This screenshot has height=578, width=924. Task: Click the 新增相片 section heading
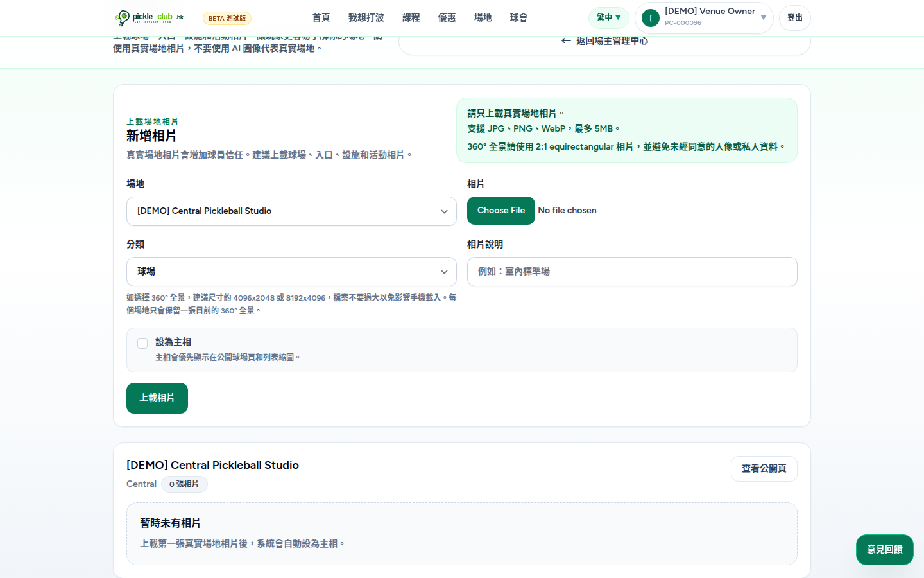point(151,136)
